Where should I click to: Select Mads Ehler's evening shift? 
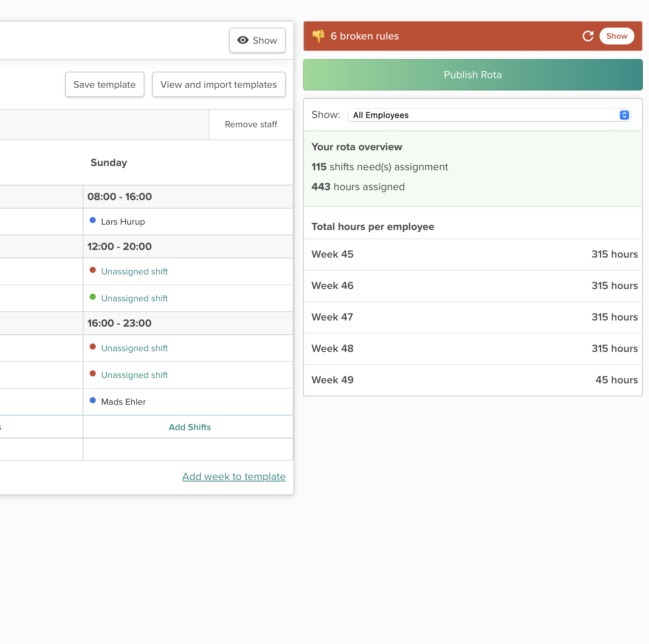(123, 402)
